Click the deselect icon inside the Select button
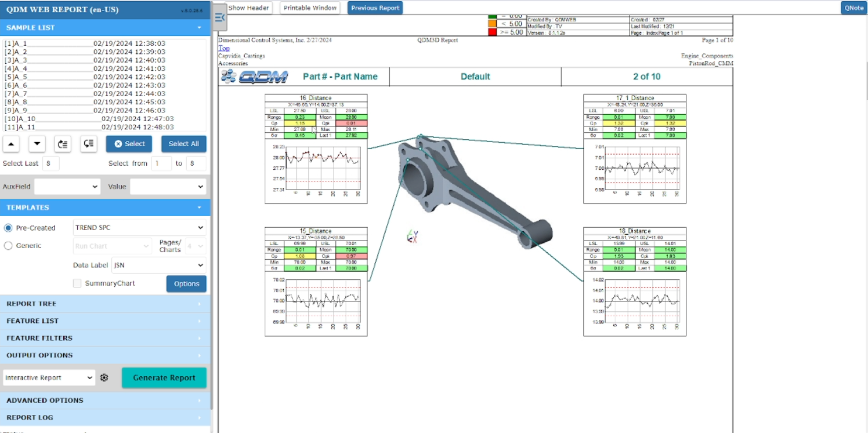This screenshot has width=868, height=433. (118, 144)
